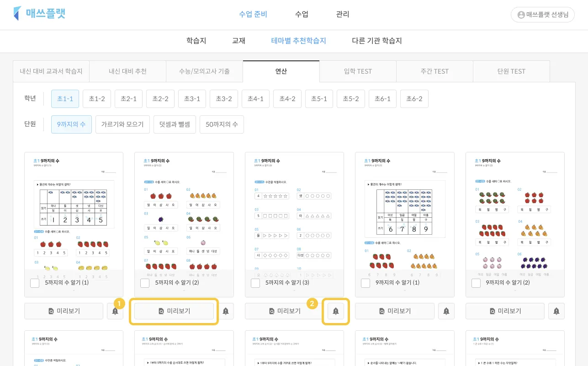Select grade 초6-2
588x366 pixels.
pos(414,99)
